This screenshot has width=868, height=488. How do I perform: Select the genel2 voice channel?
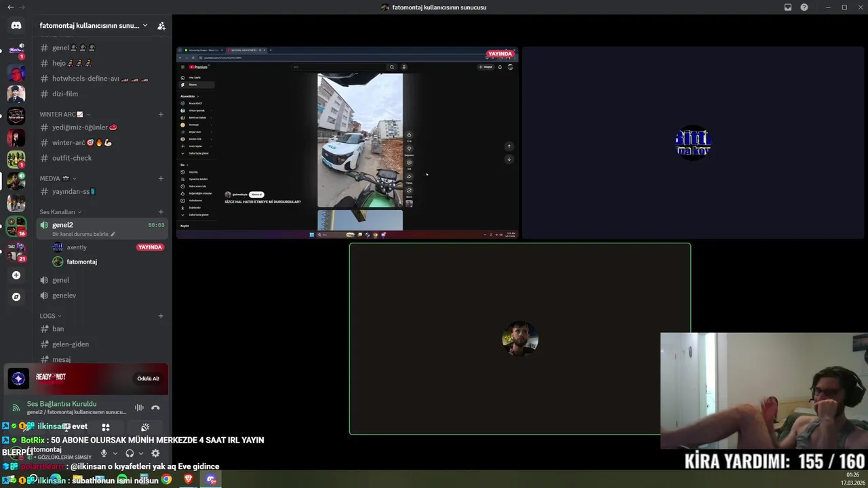point(102,228)
